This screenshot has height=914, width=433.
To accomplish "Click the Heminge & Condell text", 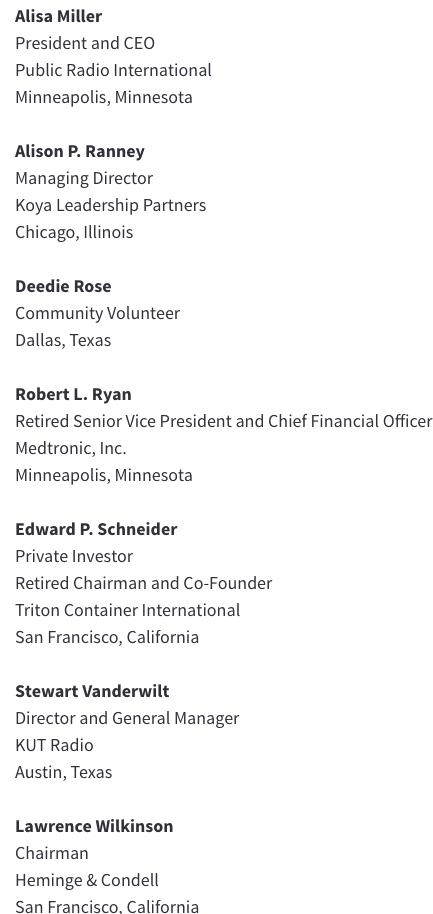I will point(87,880).
